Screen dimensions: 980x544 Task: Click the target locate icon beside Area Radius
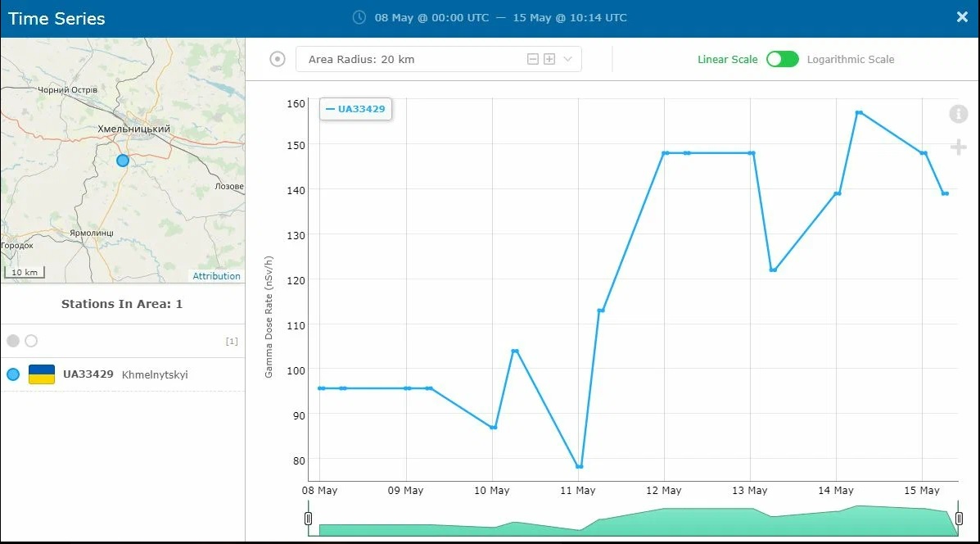pyautogui.click(x=278, y=59)
